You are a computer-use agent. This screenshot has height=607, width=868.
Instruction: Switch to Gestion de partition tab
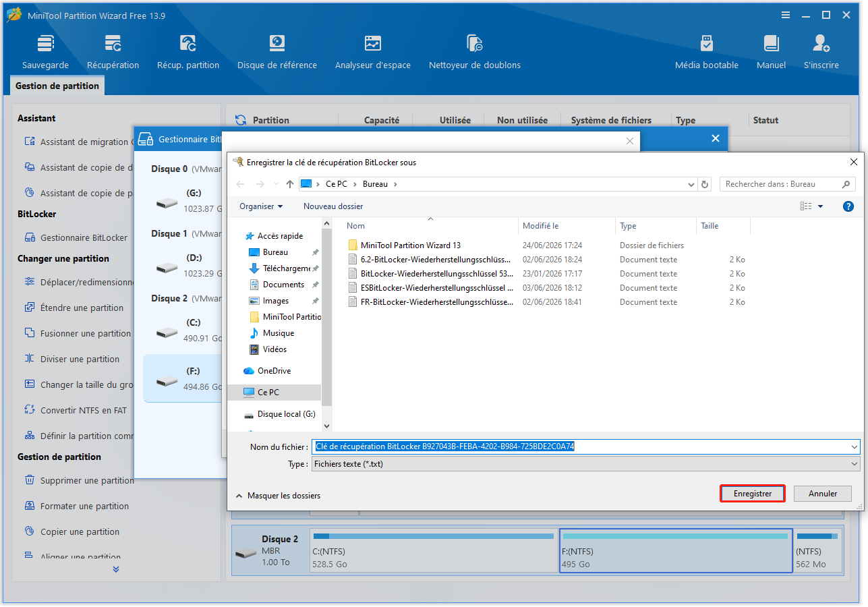coord(57,86)
